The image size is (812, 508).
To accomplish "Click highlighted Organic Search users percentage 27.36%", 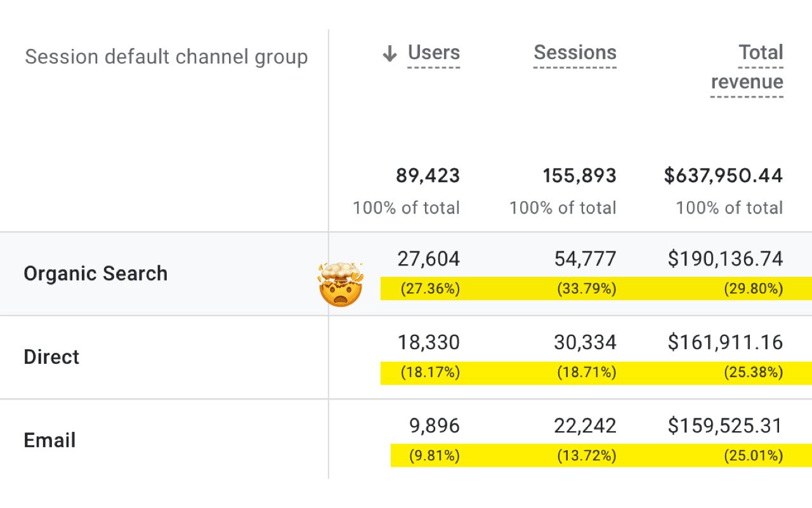I will [430, 289].
